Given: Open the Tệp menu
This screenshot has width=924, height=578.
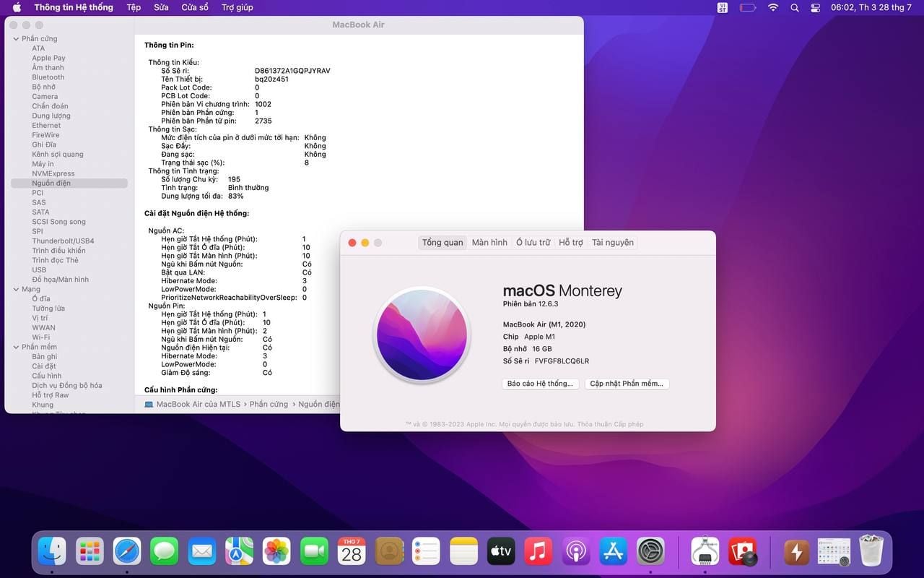Looking at the screenshot, I should 134,7.
